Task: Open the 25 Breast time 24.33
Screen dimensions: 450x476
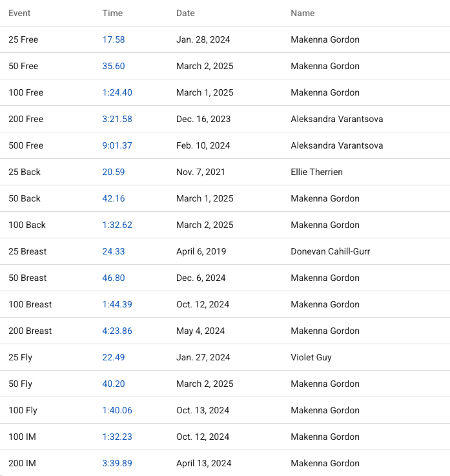Action: (114, 251)
